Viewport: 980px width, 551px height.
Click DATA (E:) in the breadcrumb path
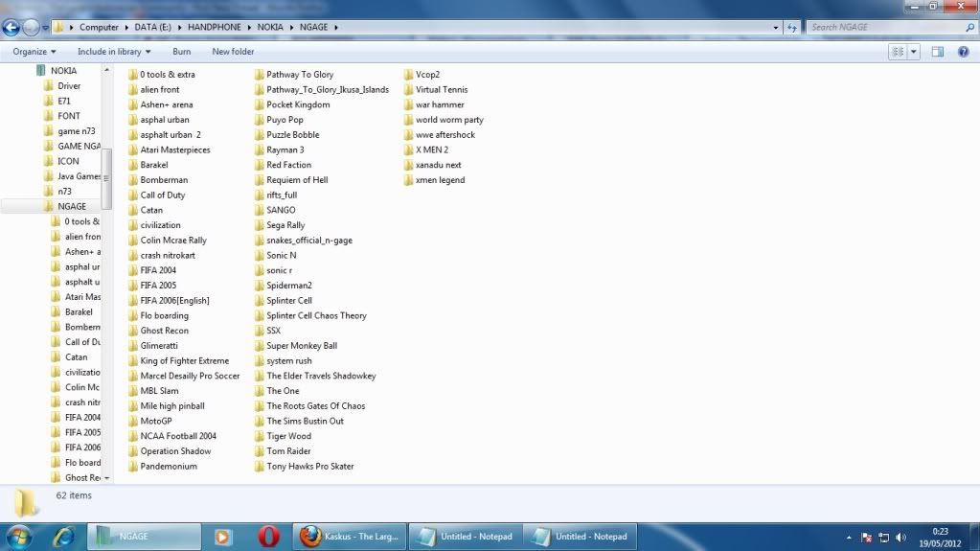click(152, 27)
